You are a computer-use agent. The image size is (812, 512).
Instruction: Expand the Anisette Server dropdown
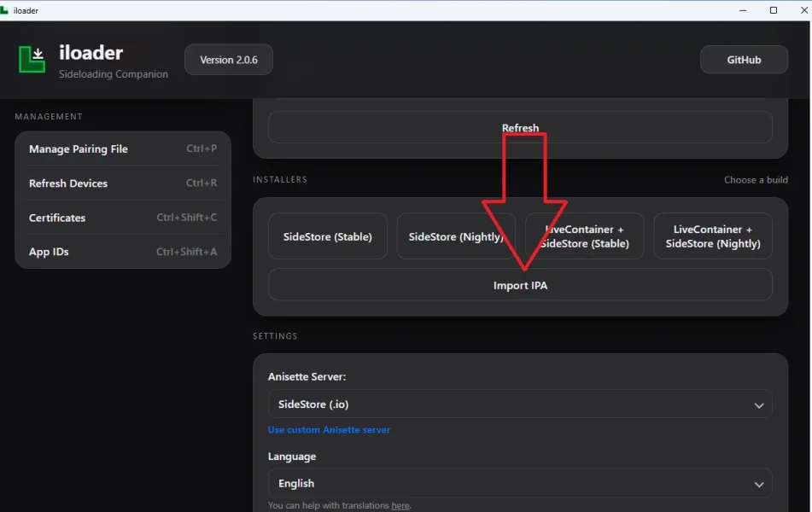[520, 404]
